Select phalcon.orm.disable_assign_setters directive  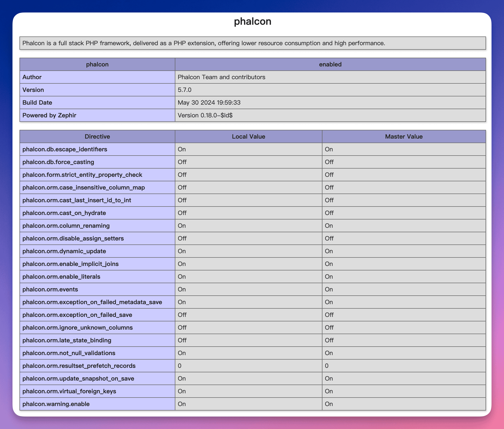(73, 238)
